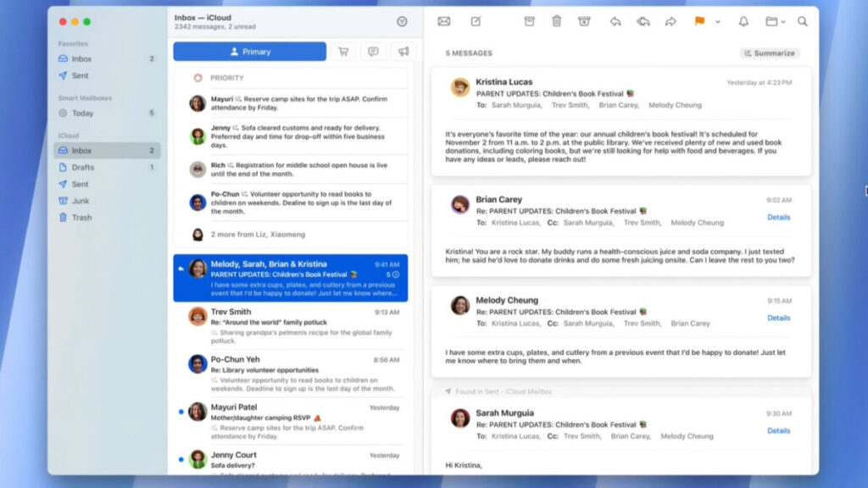The width and height of the screenshot is (868, 488).
Task: Click the Get New Mail envelope icon
Action: (444, 21)
